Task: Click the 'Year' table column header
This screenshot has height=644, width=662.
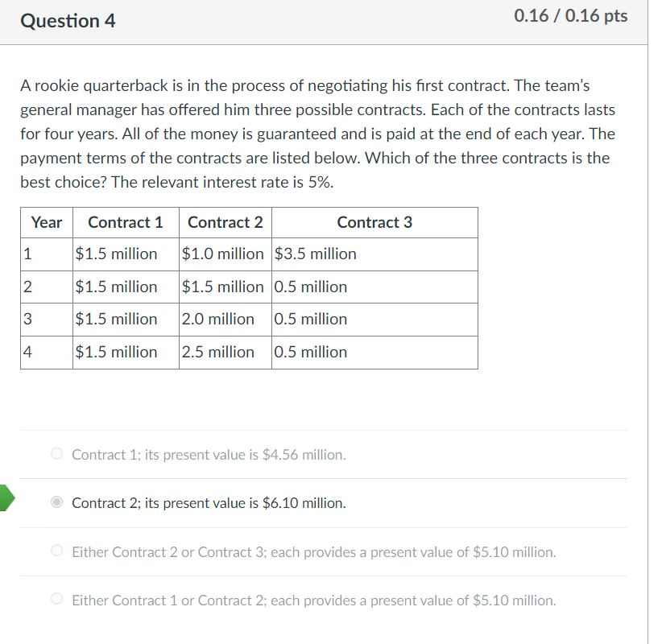Action: click(46, 222)
